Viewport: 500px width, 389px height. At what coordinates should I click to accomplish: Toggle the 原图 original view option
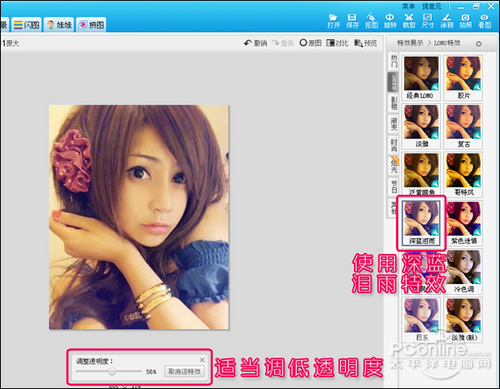point(310,43)
